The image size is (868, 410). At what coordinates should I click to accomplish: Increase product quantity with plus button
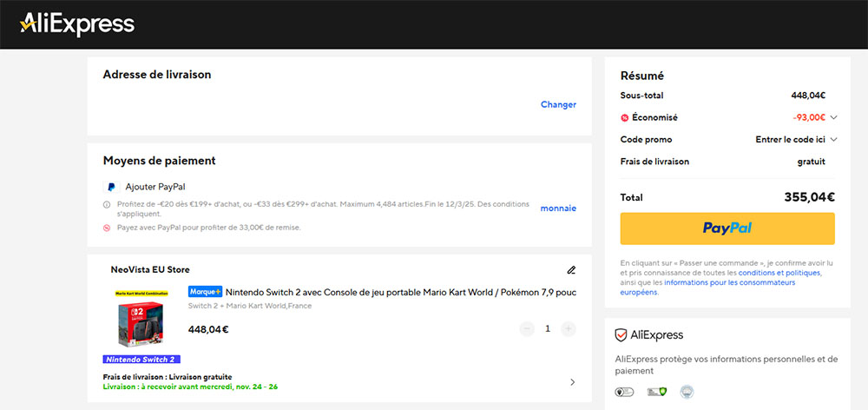569,329
